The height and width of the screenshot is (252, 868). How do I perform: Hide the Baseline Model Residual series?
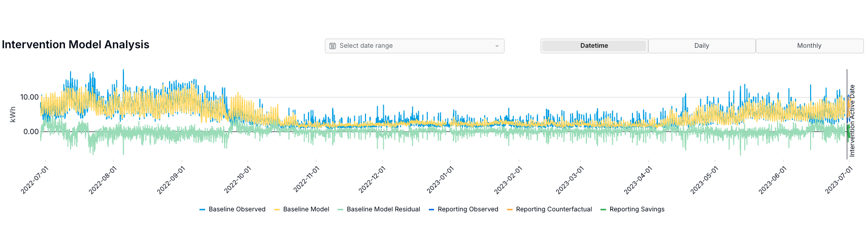[x=383, y=209]
